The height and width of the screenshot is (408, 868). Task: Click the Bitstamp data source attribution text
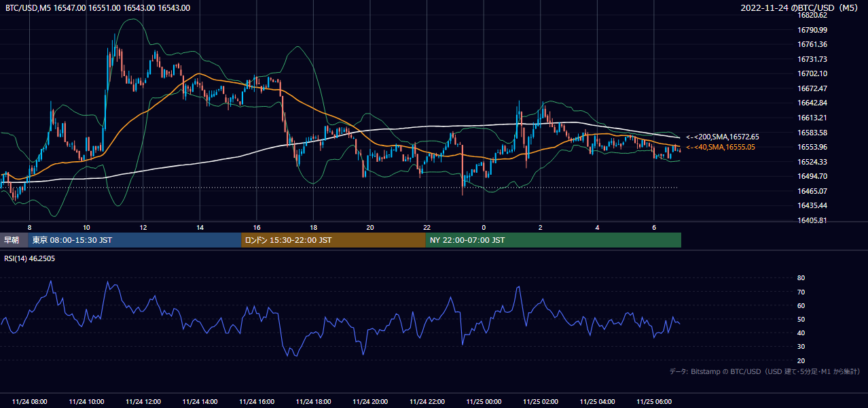click(765, 371)
